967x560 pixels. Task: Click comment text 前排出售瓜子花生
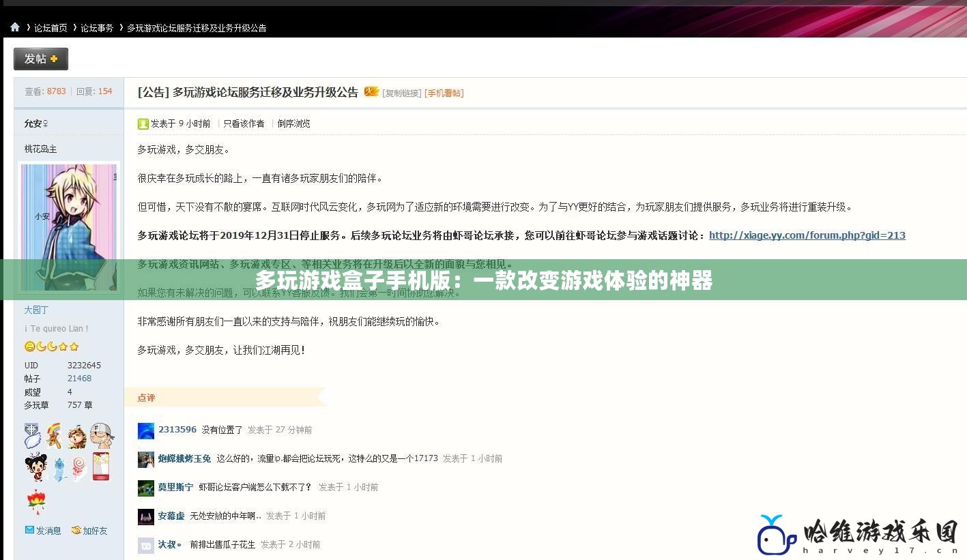222,544
